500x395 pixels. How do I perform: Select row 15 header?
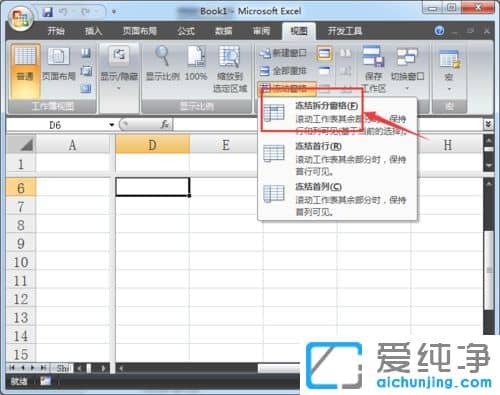(x=21, y=354)
